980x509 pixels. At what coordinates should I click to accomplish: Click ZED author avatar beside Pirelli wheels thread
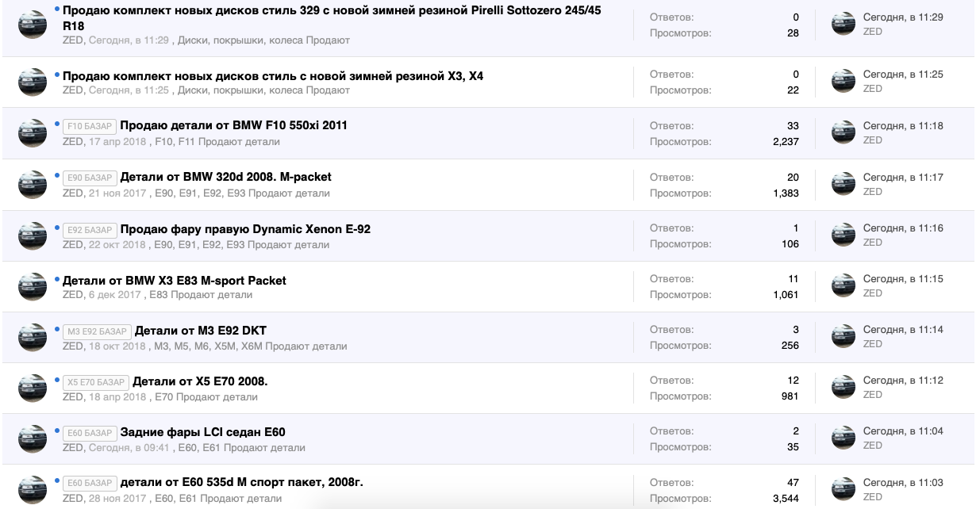pyautogui.click(x=33, y=24)
